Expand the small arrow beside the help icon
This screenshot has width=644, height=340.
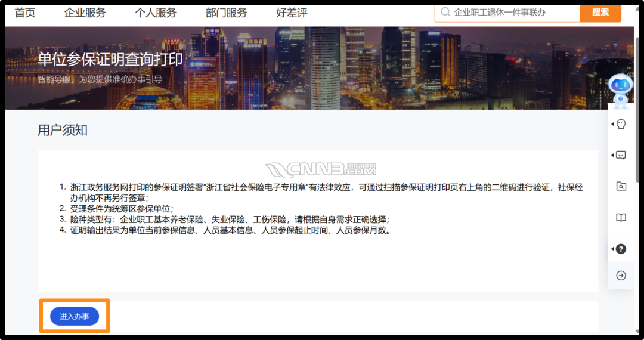point(612,249)
